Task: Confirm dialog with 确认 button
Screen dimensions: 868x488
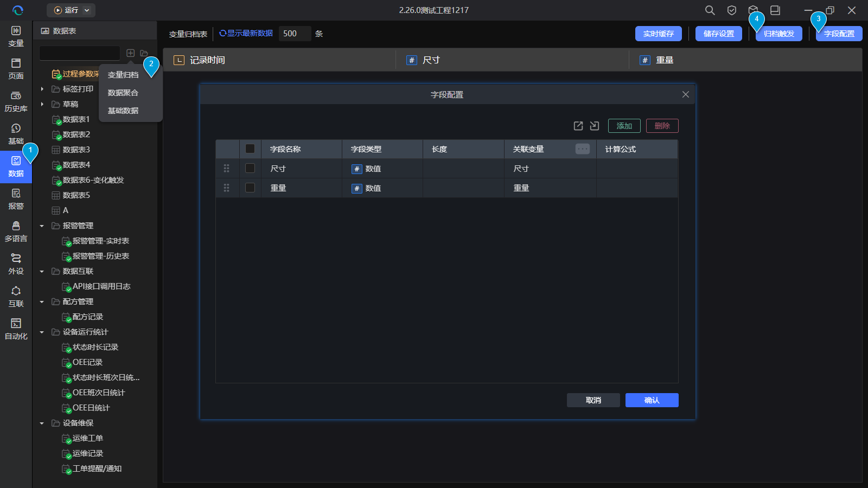Action: 652,400
